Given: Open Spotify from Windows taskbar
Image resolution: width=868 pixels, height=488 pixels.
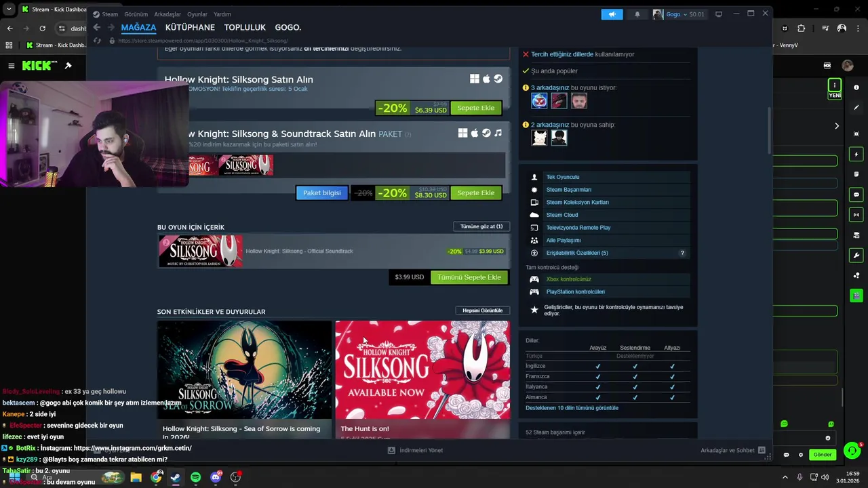Looking at the screenshot, I should (x=195, y=477).
